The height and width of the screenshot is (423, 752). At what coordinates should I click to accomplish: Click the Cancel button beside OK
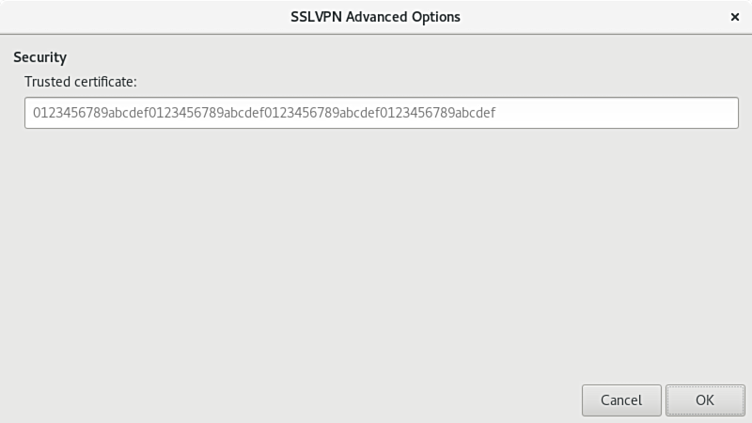pos(622,400)
